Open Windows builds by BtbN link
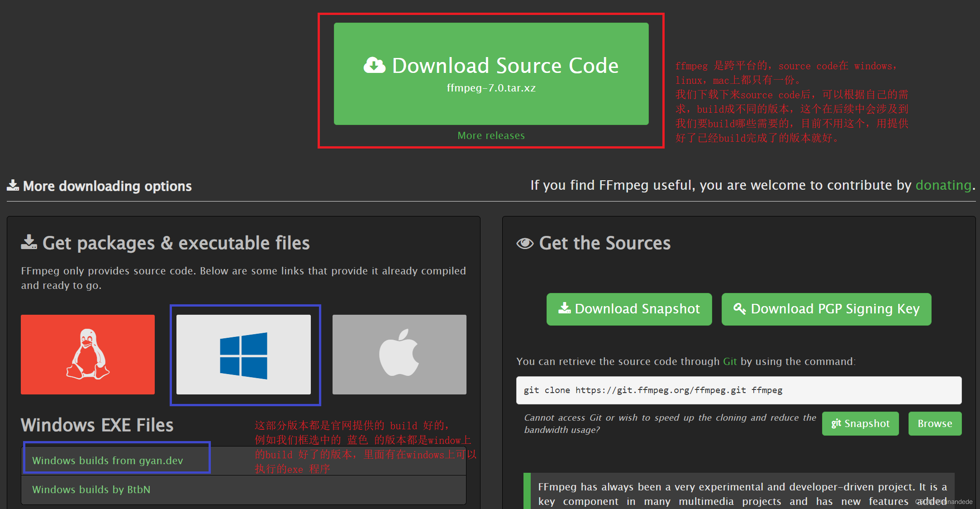Viewport: 980px width, 509px height. (91, 490)
